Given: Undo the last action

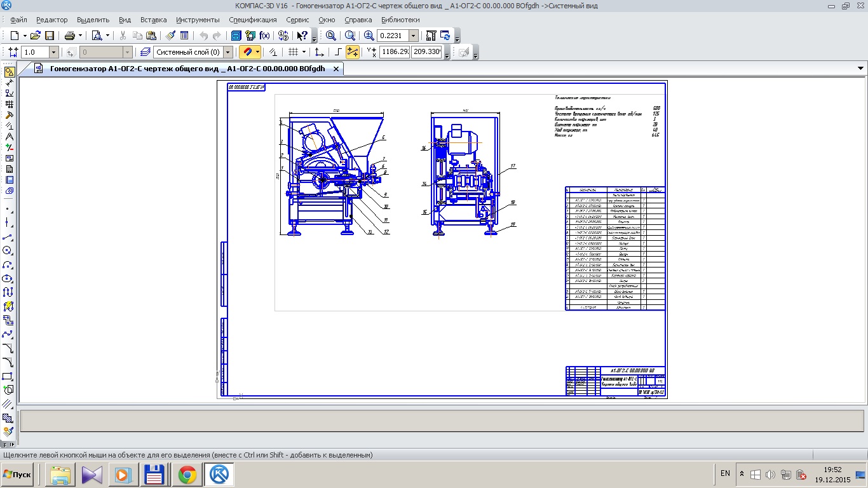Looking at the screenshot, I should click(x=203, y=36).
